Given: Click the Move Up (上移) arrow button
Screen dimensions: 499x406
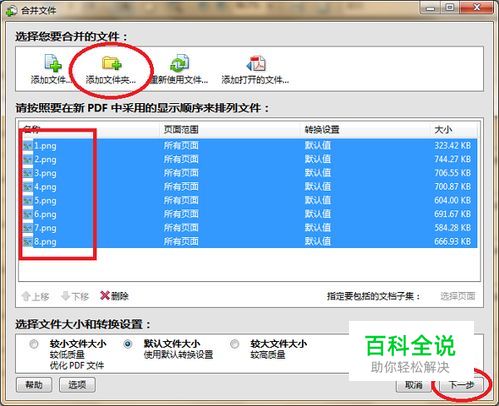Looking at the screenshot, I should 35,296.
